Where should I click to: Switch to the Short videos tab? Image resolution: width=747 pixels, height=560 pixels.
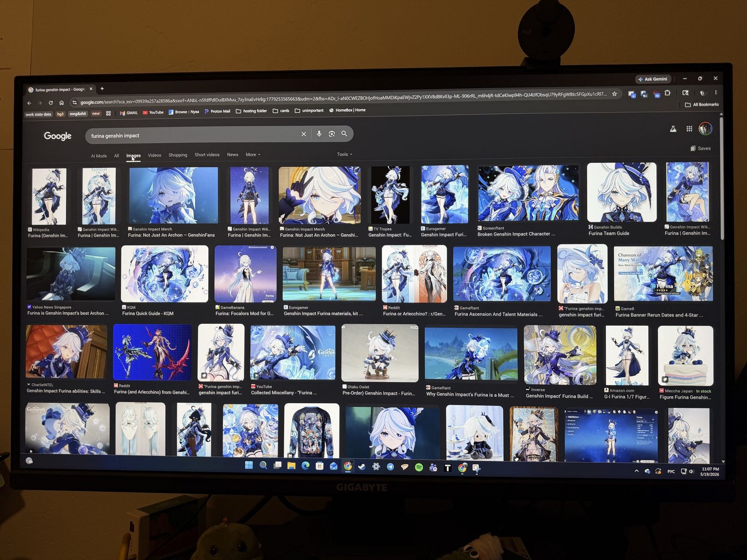(x=207, y=154)
